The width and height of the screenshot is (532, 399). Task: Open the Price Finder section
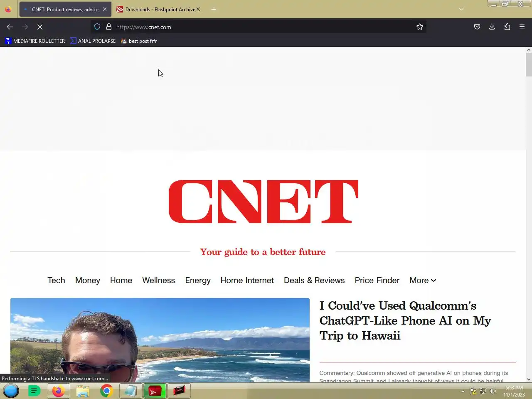point(377,281)
